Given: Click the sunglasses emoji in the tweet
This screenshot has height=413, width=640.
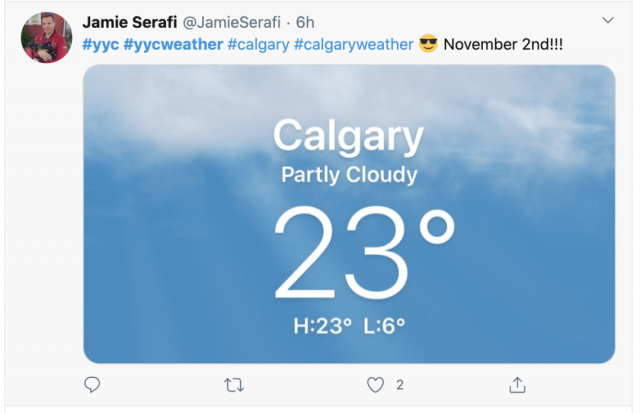Looking at the screenshot, I should [x=428, y=43].
